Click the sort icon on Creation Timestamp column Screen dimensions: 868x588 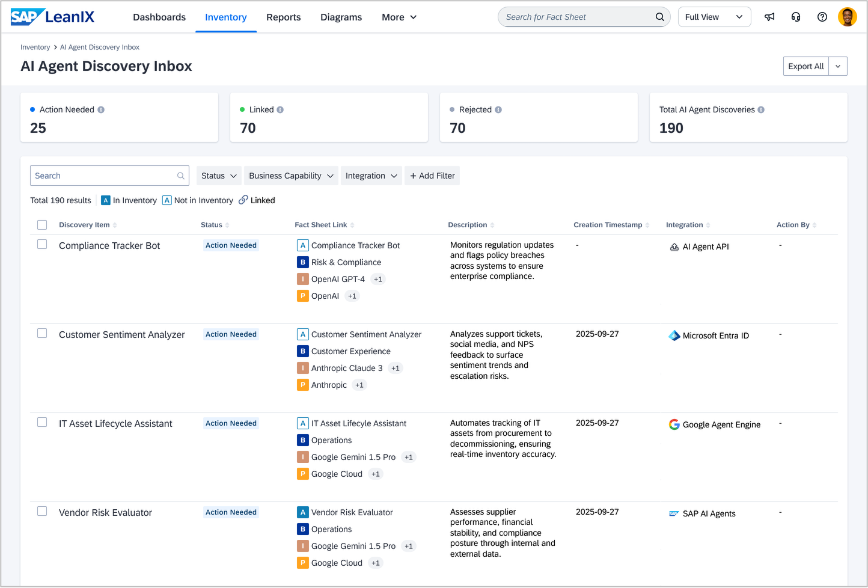(647, 225)
